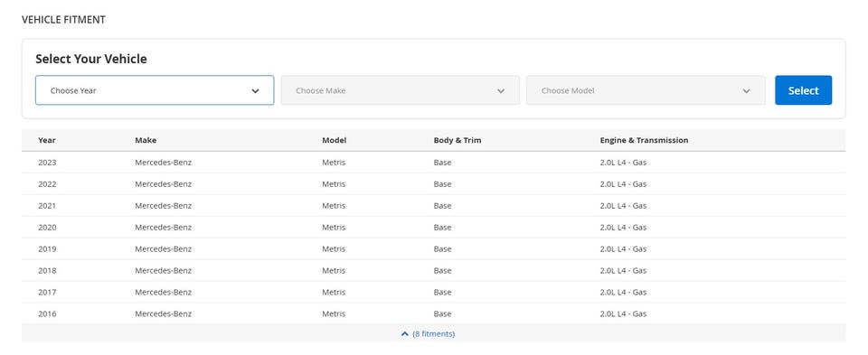
Task: Collapse the 8 fitments list
Action: pos(428,334)
